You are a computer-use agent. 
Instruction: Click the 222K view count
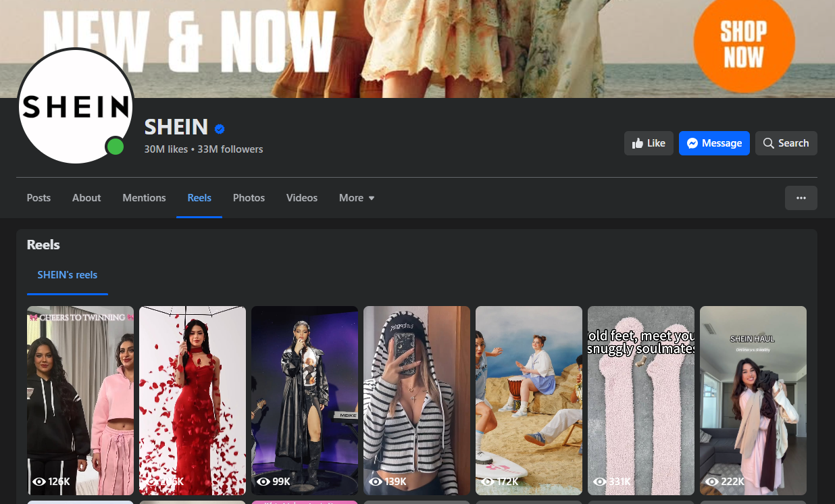pyautogui.click(x=732, y=482)
